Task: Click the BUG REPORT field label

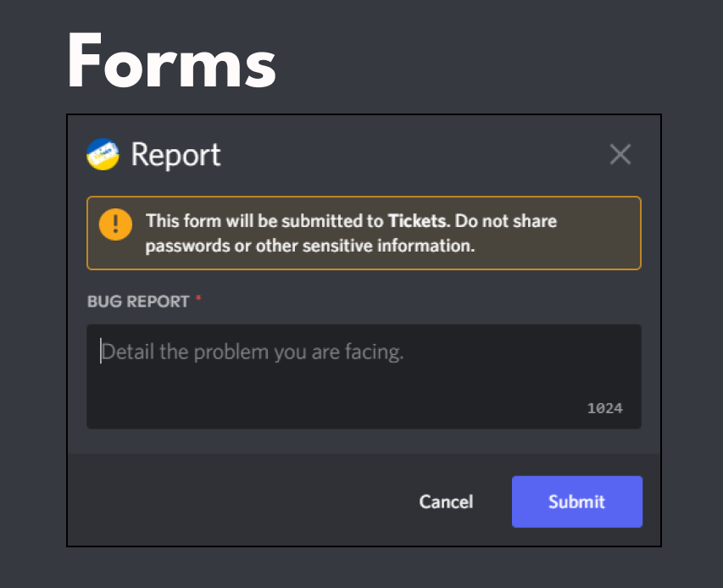Action: point(137,301)
